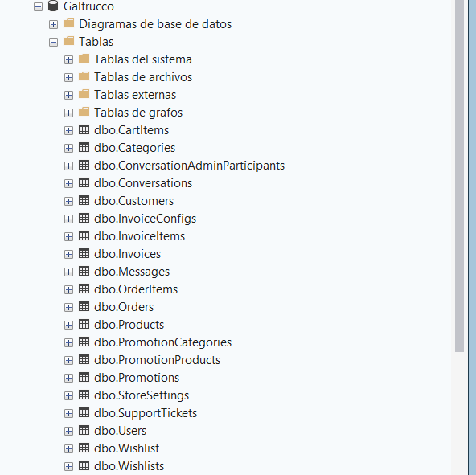Select dbo.Wishlist table name
The width and height of the screenshot is (476, 475).
tap(126, 448)
